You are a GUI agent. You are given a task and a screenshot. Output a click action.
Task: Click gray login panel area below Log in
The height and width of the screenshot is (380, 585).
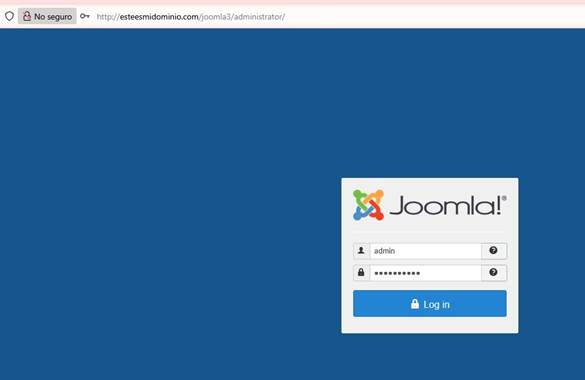point(430,325)
